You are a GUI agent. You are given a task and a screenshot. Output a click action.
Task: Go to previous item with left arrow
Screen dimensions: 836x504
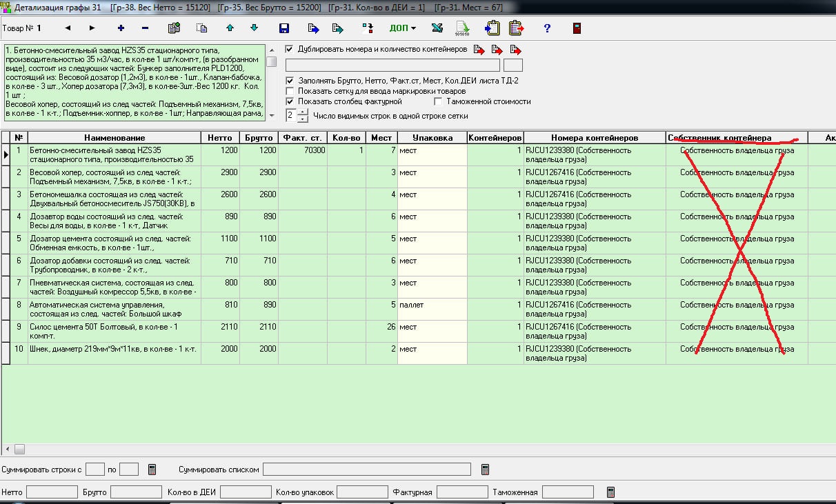click(x=68, y=28)
